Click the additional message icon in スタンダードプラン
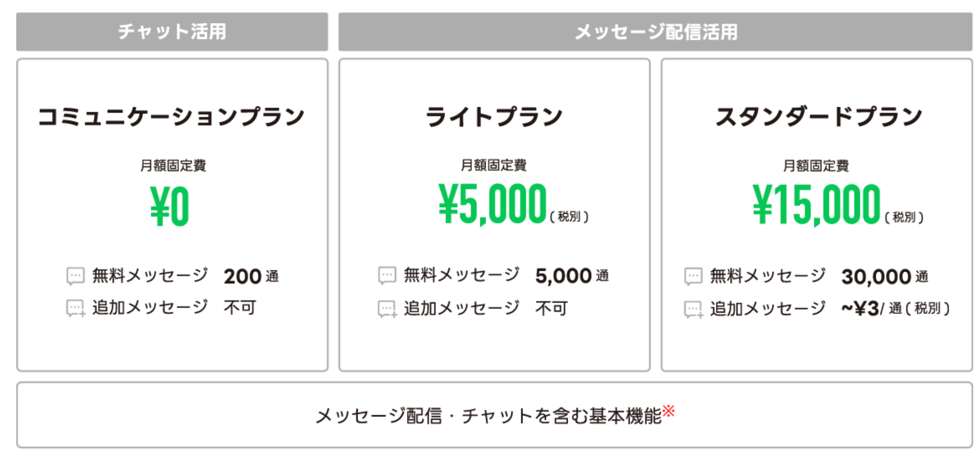 pyautogui.click(x=693, y=310)
